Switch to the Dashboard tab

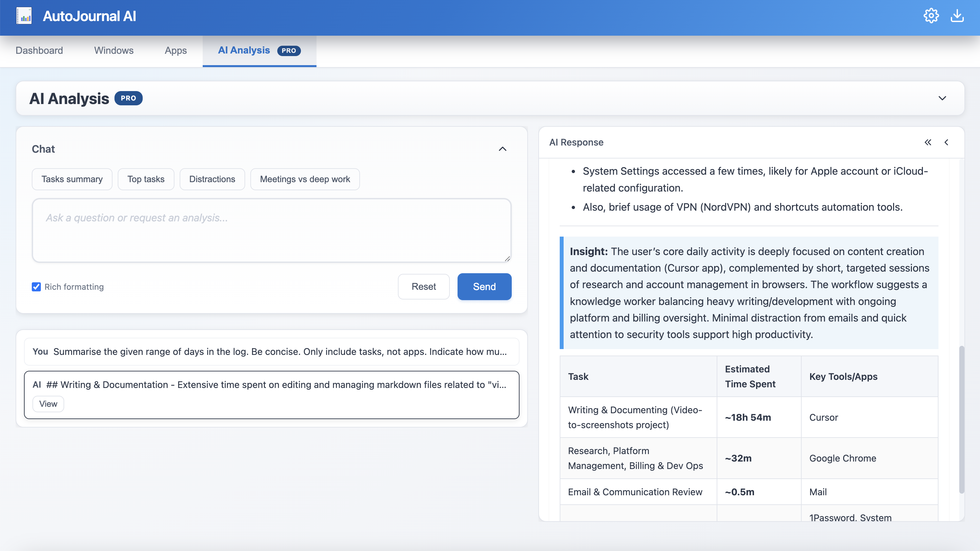tap(39, 50)
